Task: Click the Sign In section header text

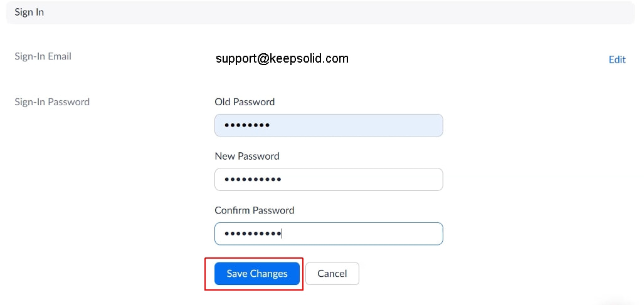Action: click(29, 12)
